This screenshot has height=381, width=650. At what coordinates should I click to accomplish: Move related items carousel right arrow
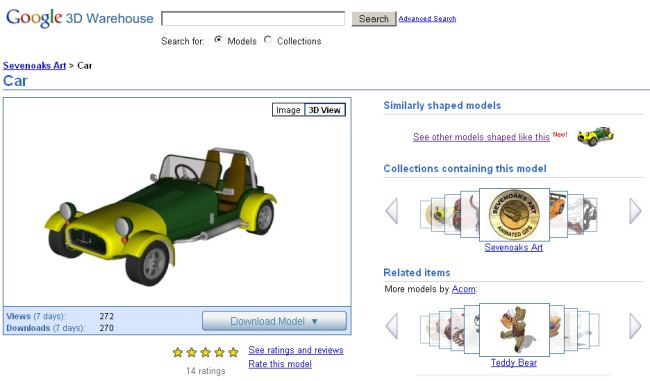point(635,326)
